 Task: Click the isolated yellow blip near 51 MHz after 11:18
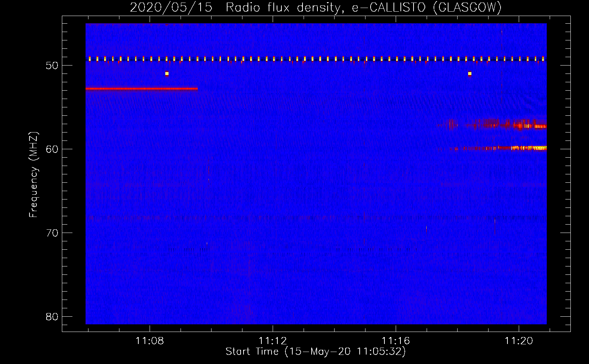click(470, 74)
